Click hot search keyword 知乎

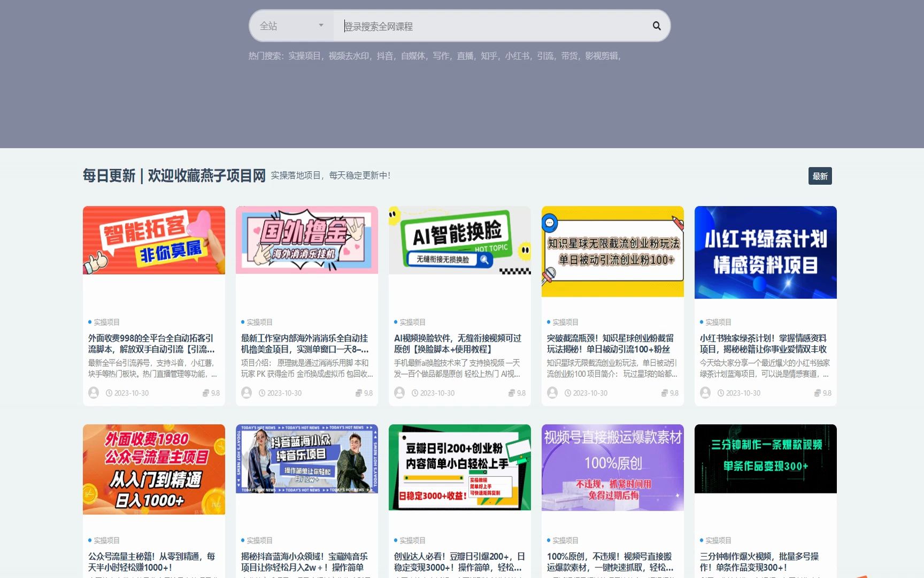point(489,56)
